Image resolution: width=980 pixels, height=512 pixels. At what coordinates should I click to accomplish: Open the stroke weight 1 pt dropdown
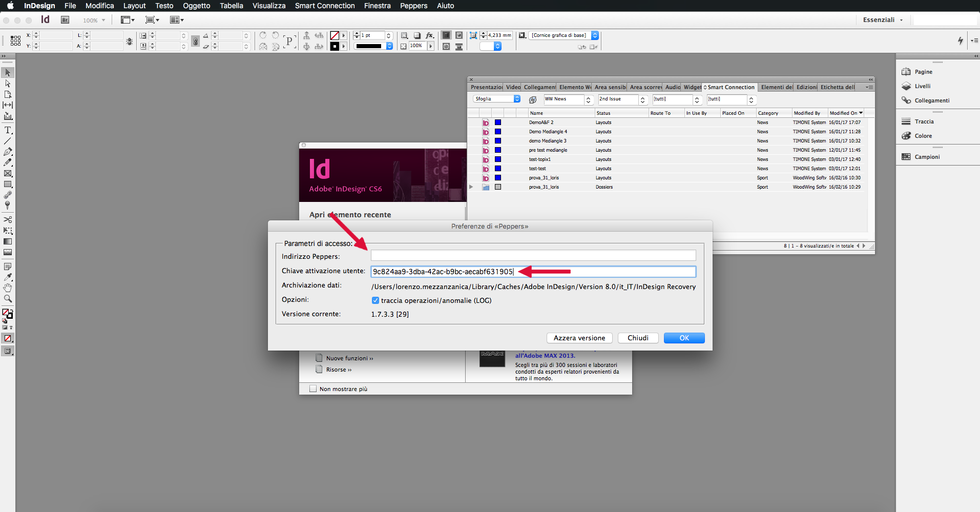[x=389, y=35]
